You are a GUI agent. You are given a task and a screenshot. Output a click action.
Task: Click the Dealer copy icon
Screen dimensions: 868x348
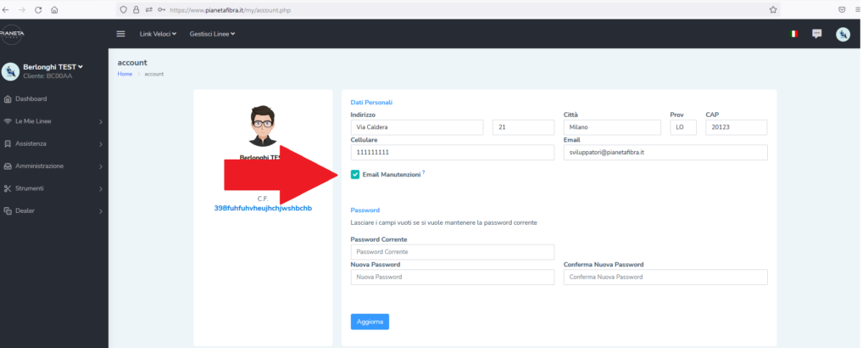[8, 211]
